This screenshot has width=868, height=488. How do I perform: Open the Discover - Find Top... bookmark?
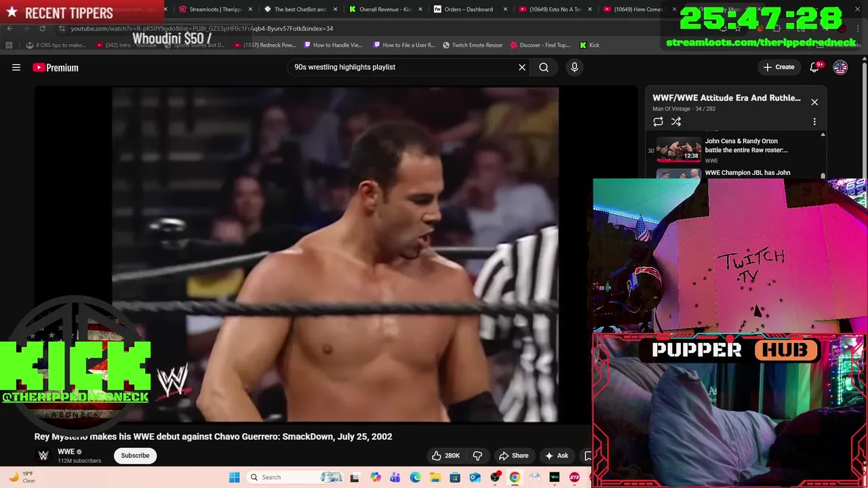540,45
